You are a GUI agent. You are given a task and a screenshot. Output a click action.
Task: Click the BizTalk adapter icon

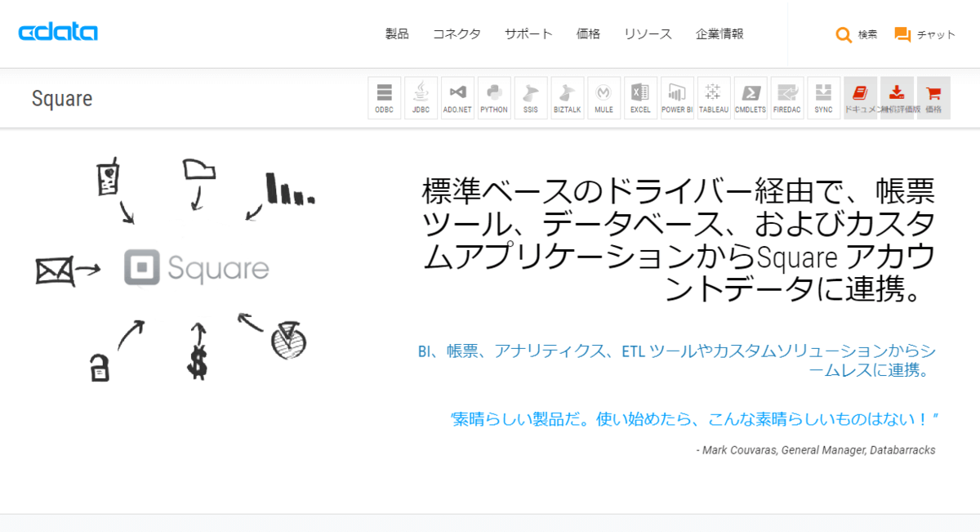pos(568,98)
